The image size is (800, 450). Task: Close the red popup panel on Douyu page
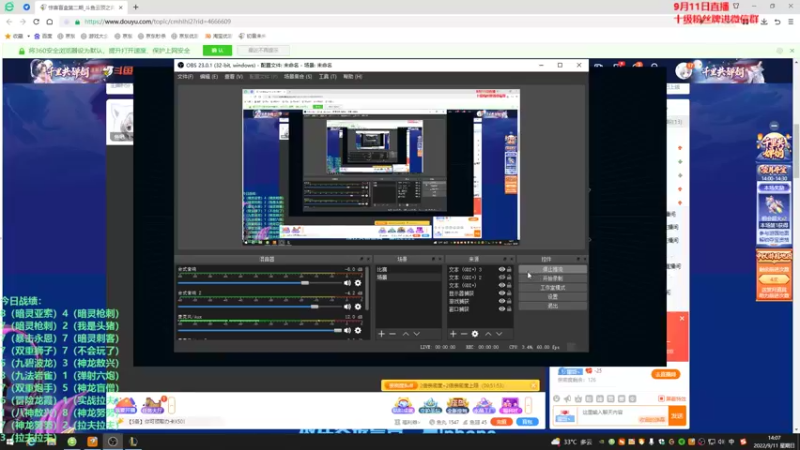pos(682,318)
